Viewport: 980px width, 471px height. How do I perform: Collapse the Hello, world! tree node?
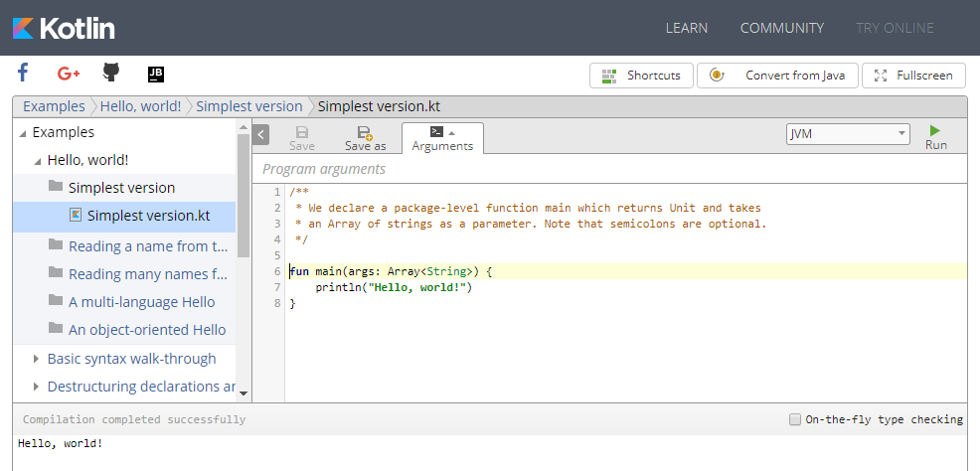point(38,161)
